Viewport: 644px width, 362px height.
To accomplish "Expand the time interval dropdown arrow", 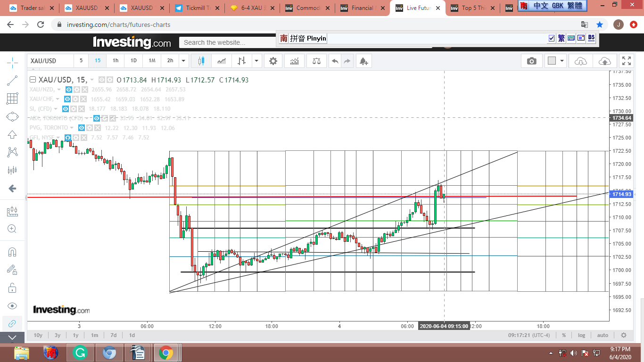I will (x=183, y=61).
